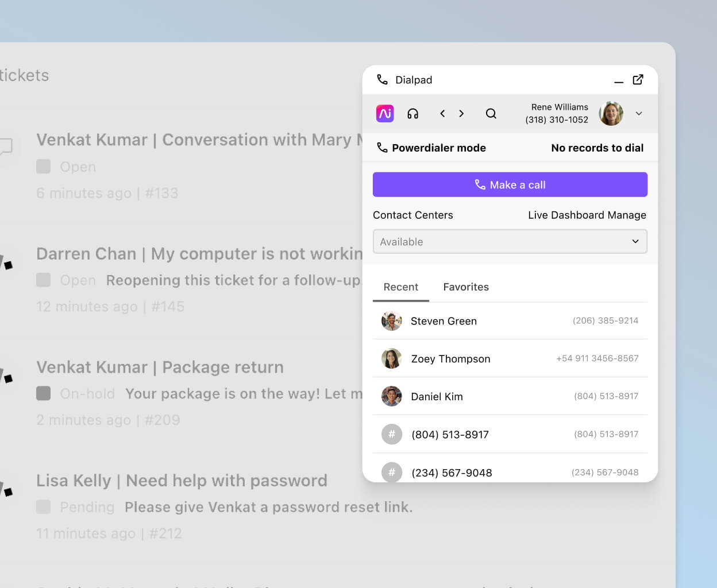717x588 pixels.
Task: Click Rene Williams profile picture
Action: point(611,113)
